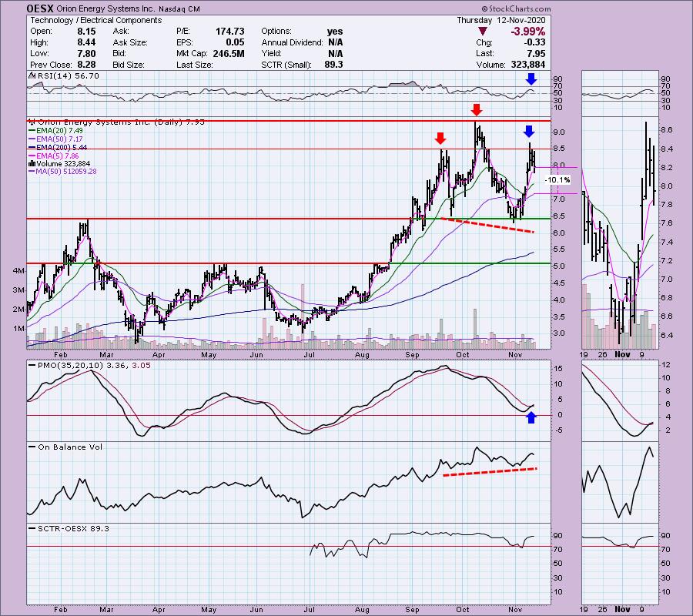Click the -10.1% annotation label
Viewport: 693px width, 616px height.
557,180
